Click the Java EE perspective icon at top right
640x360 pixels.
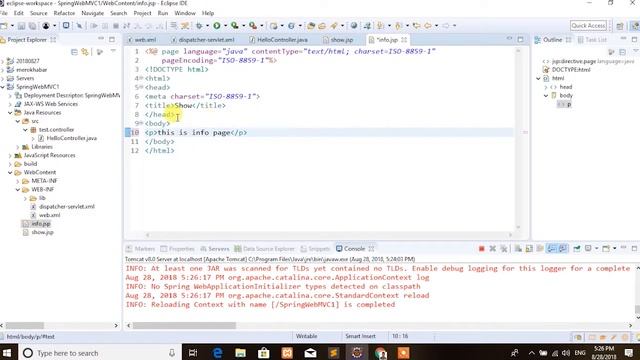635,26
